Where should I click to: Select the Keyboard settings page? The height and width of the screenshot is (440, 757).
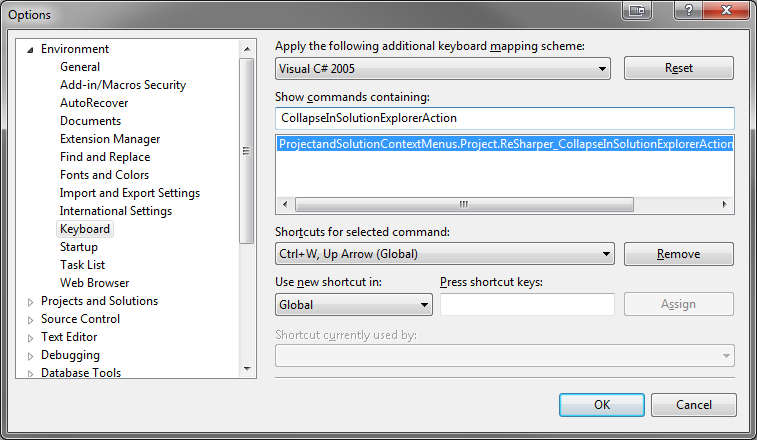click(x=85, y=229)
